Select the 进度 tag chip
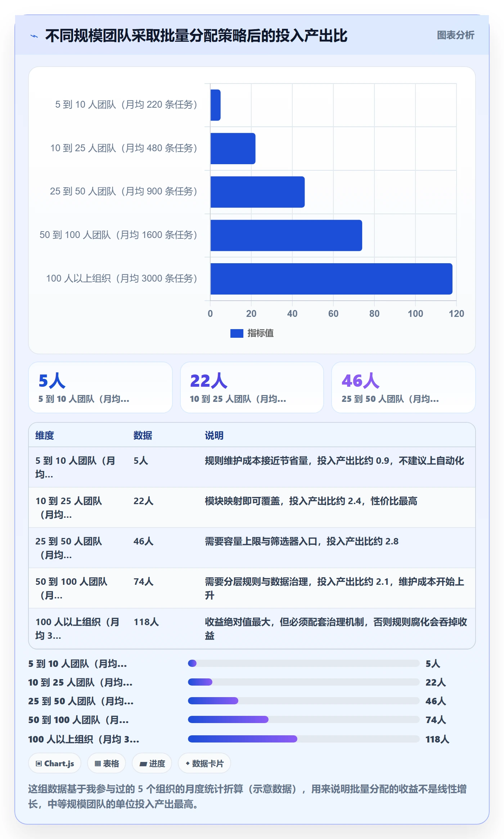The height and width of the screenshot is (839, 504). pos(152,763)
